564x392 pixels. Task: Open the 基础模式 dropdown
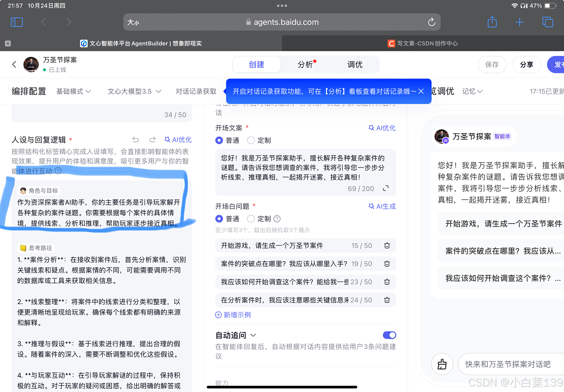pyautogui.click(x=74, y=91)
